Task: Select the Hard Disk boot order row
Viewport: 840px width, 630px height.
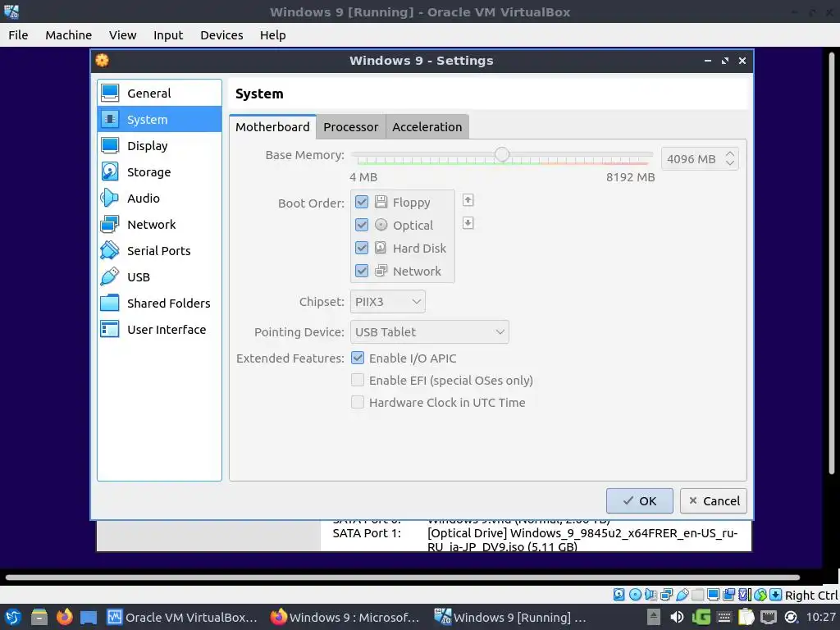Action: [402, 248]
